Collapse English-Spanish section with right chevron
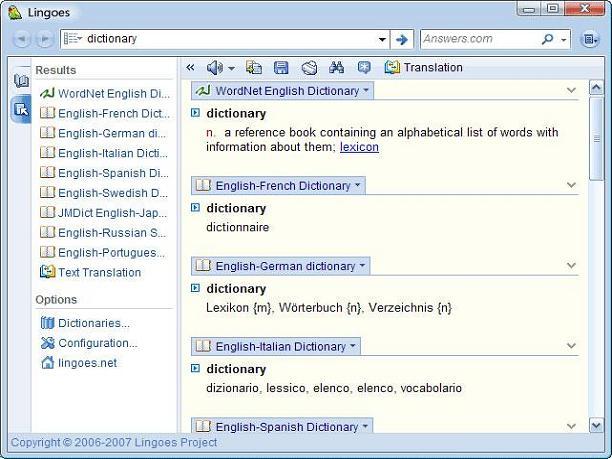Image resolution: width=612 pixels, height=459 pixels. pyautogui.click(x=571, y=426)
